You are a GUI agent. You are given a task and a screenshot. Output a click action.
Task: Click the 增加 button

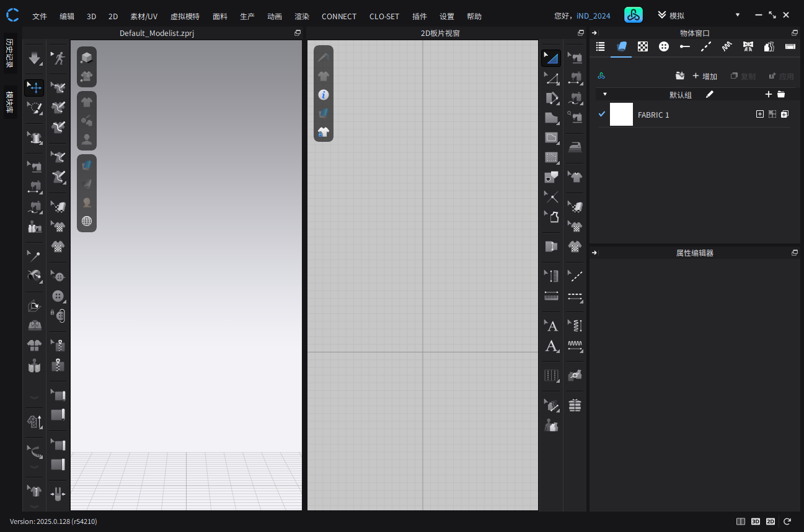[x=705, y=76]
